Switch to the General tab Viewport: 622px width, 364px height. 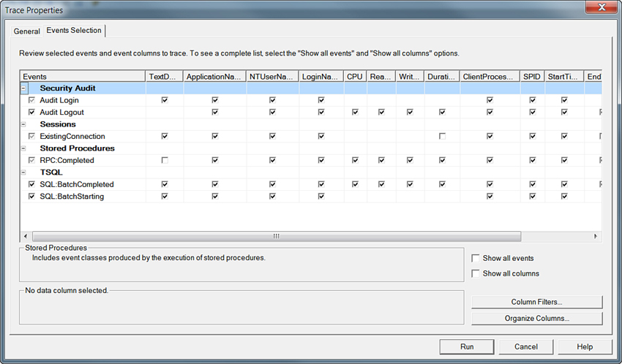pos(26,31)
